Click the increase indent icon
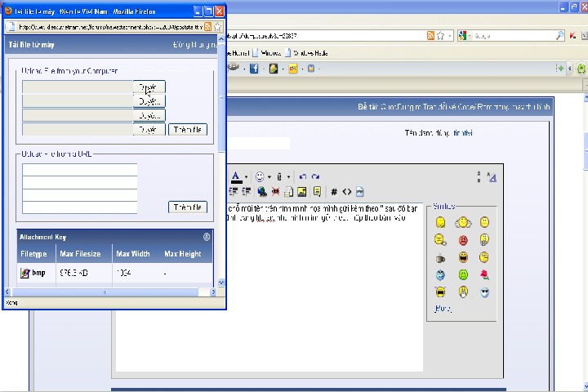This screenshot has height=392, width=588. pyautogui.click(x=247, y=192)
